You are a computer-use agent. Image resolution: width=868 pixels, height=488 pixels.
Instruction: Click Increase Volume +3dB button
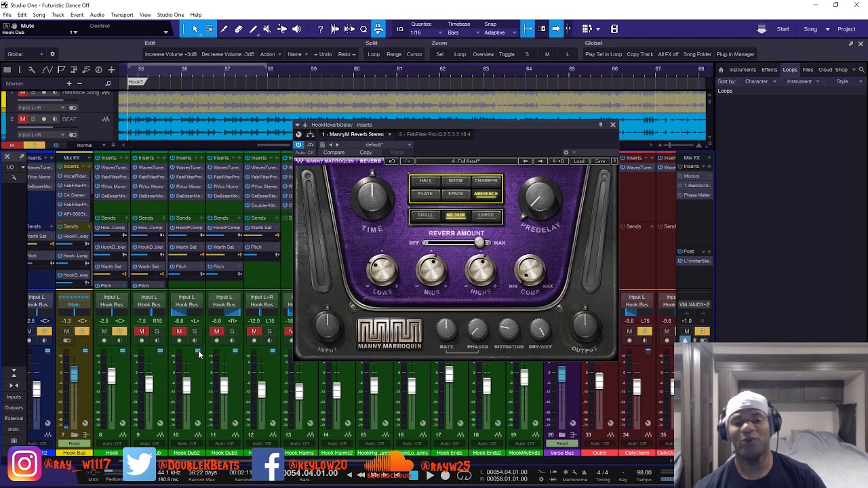(171, 54)
